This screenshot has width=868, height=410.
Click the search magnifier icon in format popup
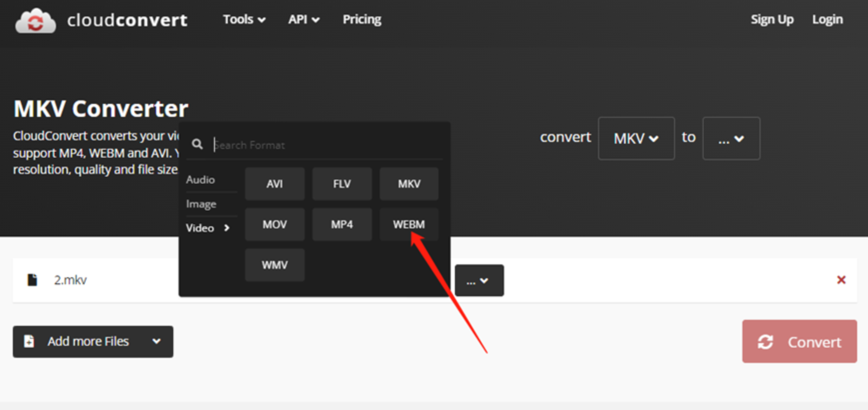click(197, 144)
